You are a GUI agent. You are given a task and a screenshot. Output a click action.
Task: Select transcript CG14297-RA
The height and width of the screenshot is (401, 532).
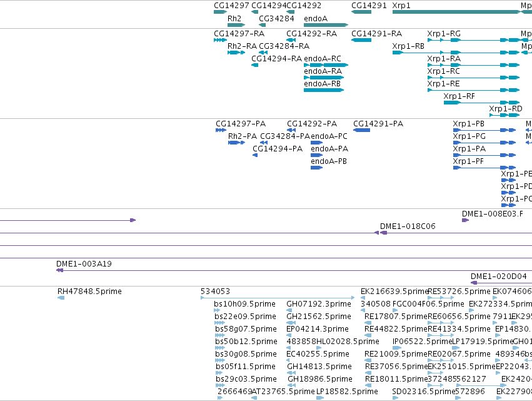[x=220, y=40]
